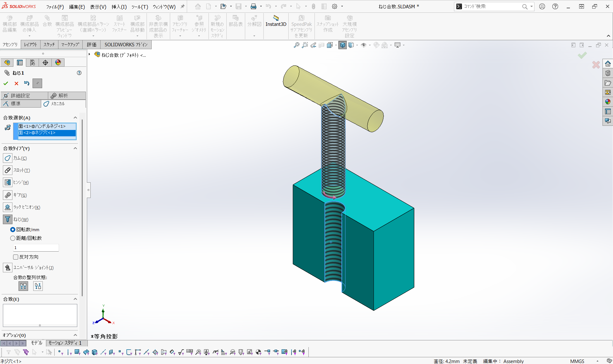The image size is (613, 364).
Task: Collapse the ribbon with the chevron
Action: coord(609,36)
